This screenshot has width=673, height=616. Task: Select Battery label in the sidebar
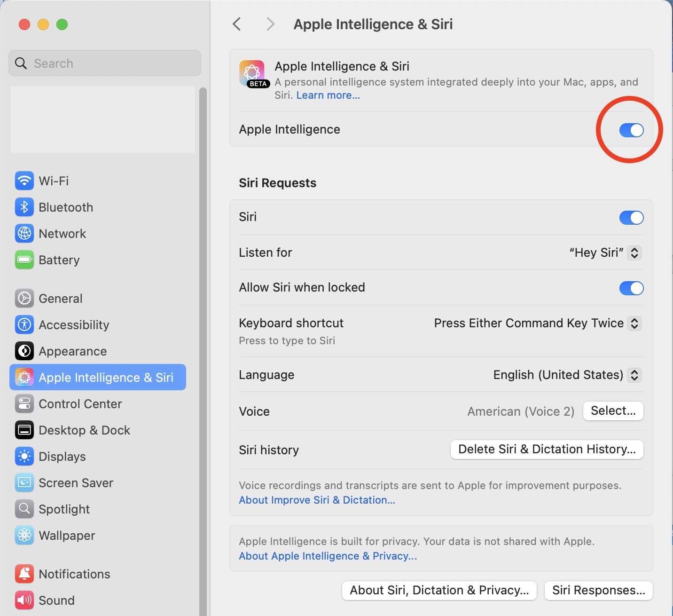pyautogui.click(x=59, y=260)
